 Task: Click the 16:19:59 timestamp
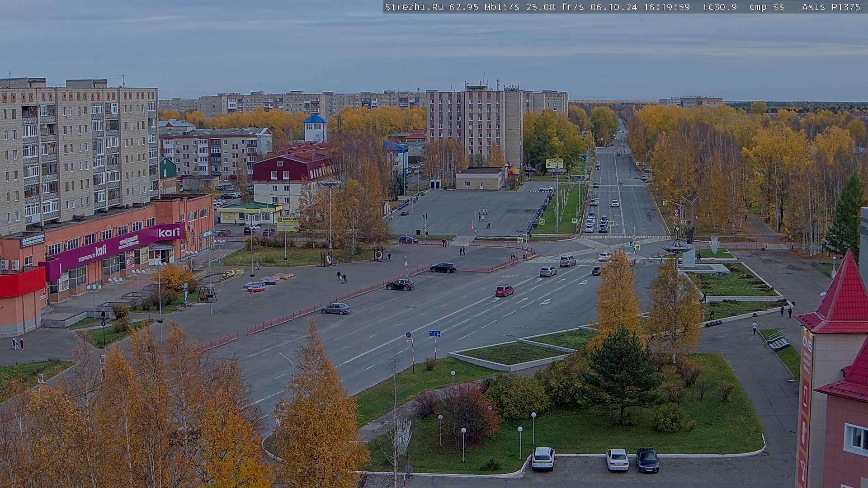tap(666, 7)
